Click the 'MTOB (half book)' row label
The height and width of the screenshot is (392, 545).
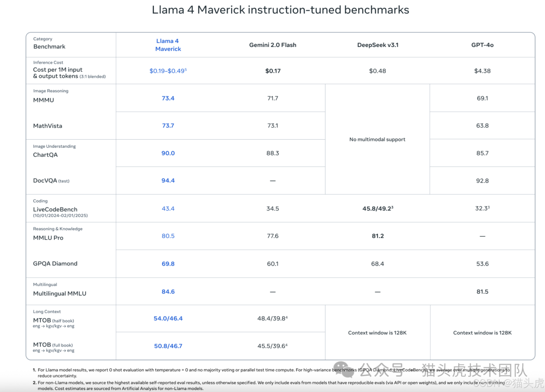(53, 320)
